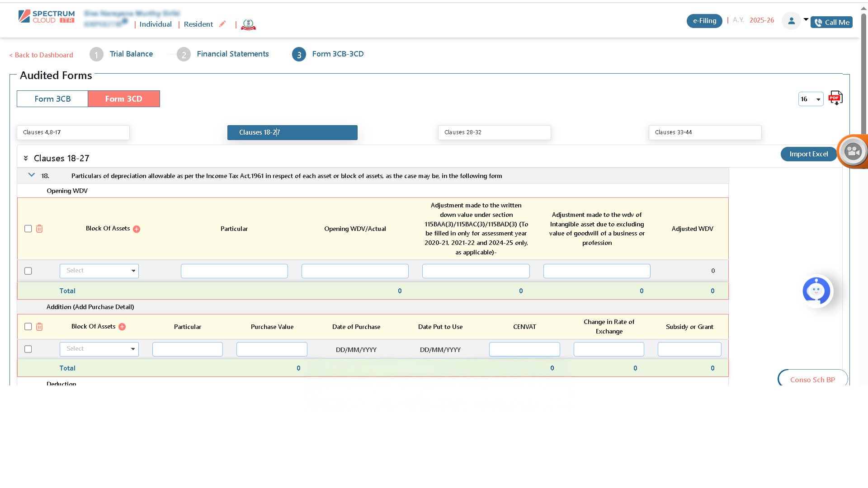Add a Block Of Assets under Addition section
868x488 pixels.
coord(122,326)
